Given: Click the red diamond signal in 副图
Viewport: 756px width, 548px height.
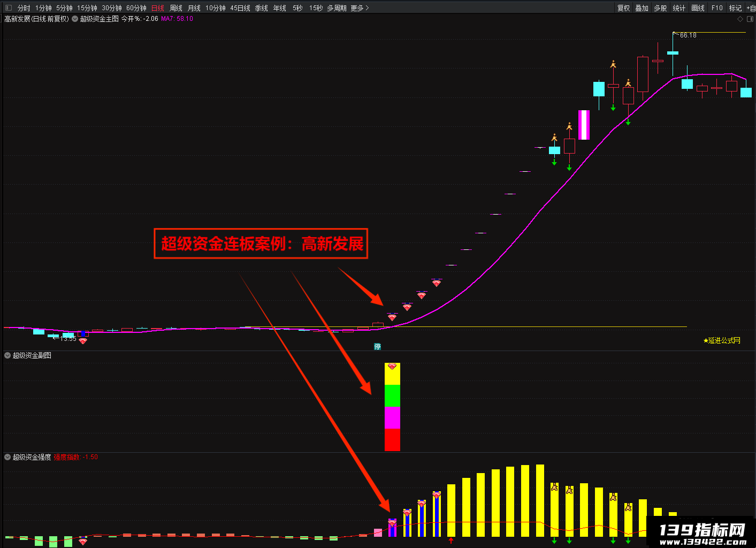Looking at the screenshot, I should 392,367.
